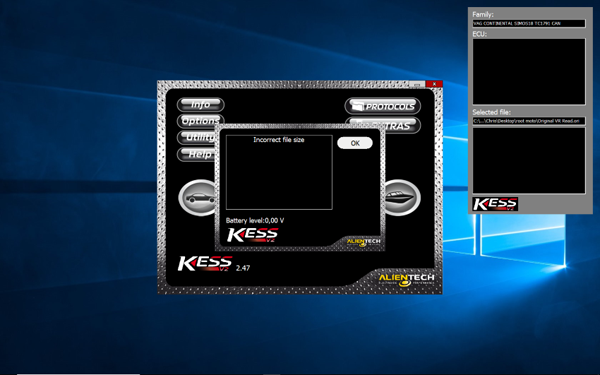This screenshot has width=600, height=375.
Task: Click the Alientech logo in main window
Action: (406, 279)
